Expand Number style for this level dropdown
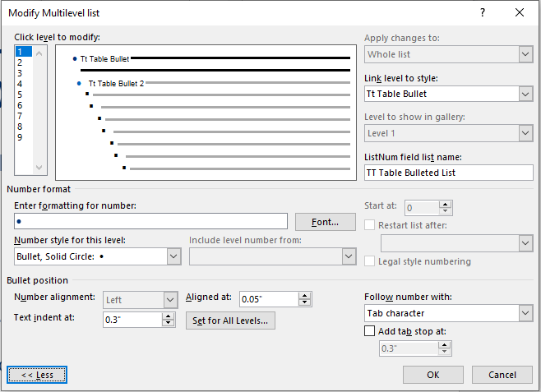 pyautogui.click(x=173, y=256)
